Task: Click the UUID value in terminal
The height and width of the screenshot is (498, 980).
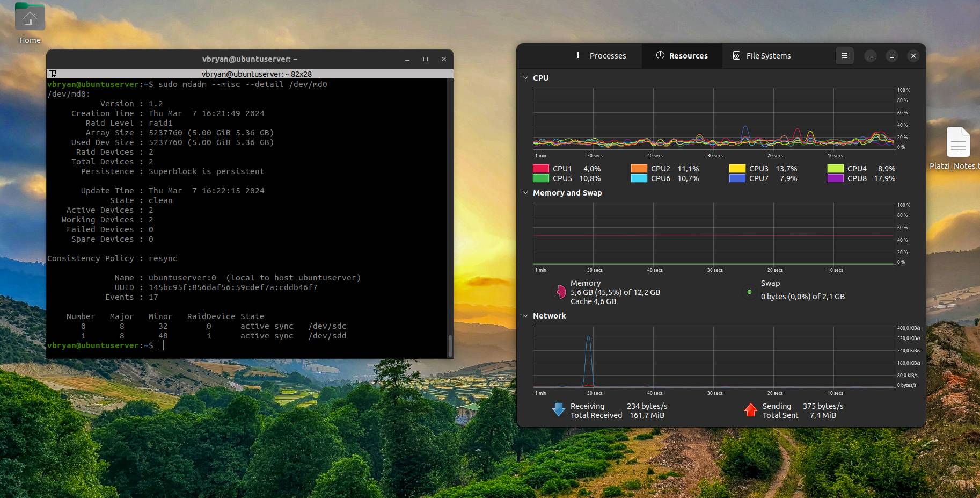Action: coord(233,287)
